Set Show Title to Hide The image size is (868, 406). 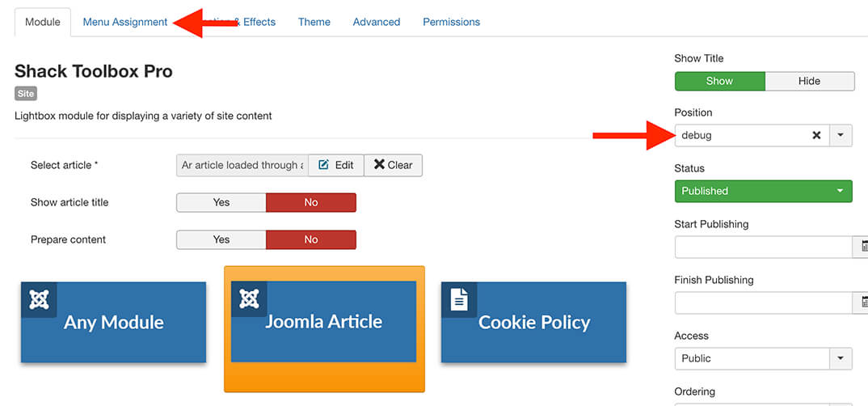pos(809,81)
